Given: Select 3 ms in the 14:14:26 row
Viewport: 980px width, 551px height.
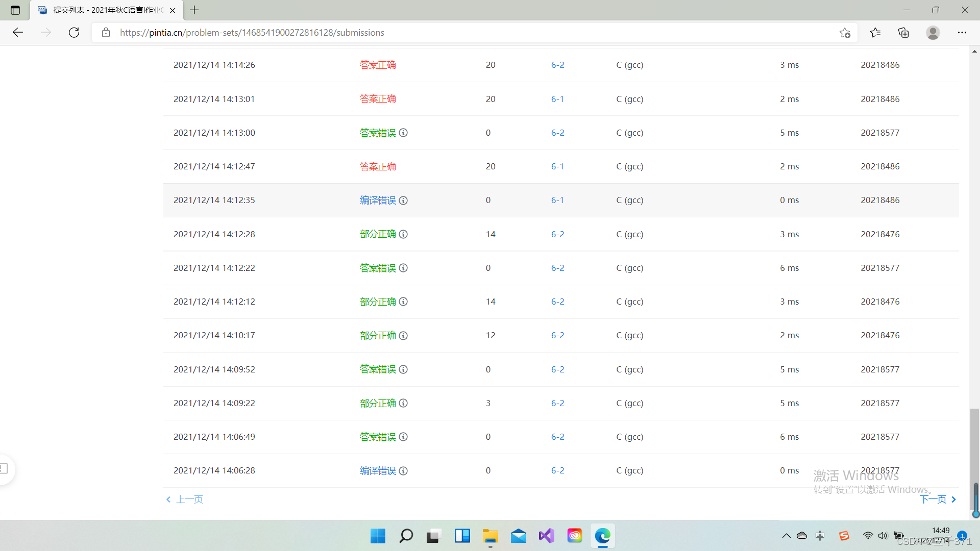Looking at the screenshot, I should (x=789, y=65).
